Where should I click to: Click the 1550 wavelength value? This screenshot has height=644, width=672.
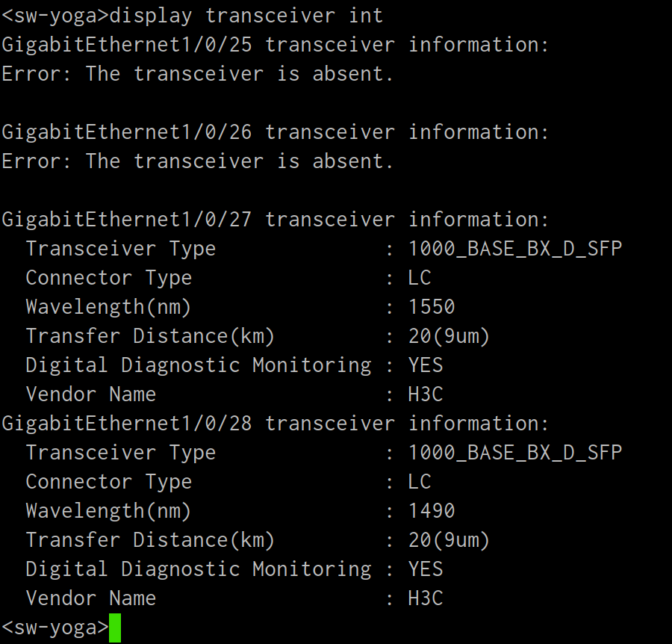pyautogui.click(x=432, y=307)
